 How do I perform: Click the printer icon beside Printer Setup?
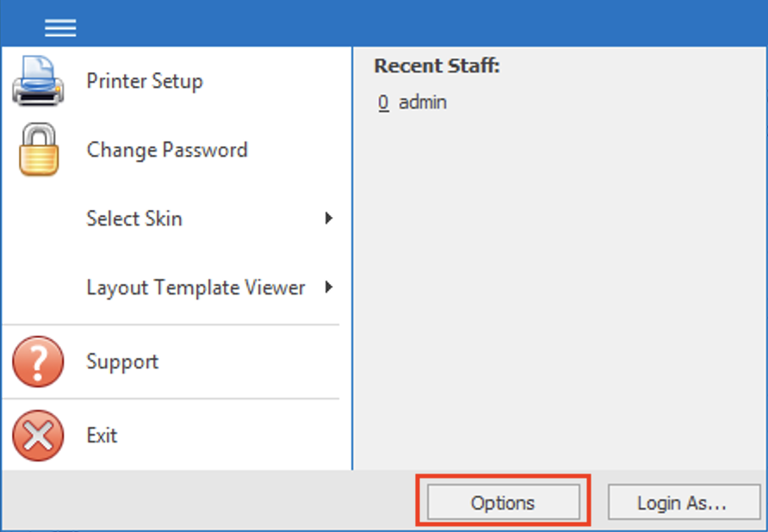pyautogui.click(x=36, y=79)
